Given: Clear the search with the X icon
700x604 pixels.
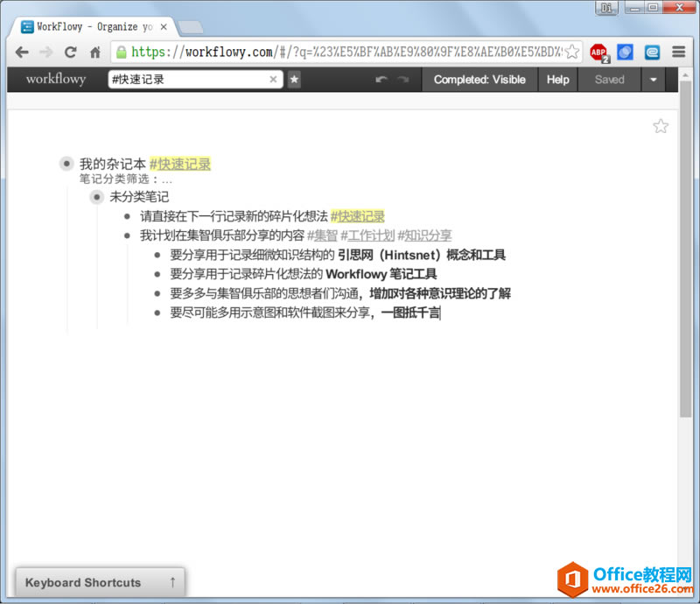Looking at the screenshot, I should click(x=273, y=80).
